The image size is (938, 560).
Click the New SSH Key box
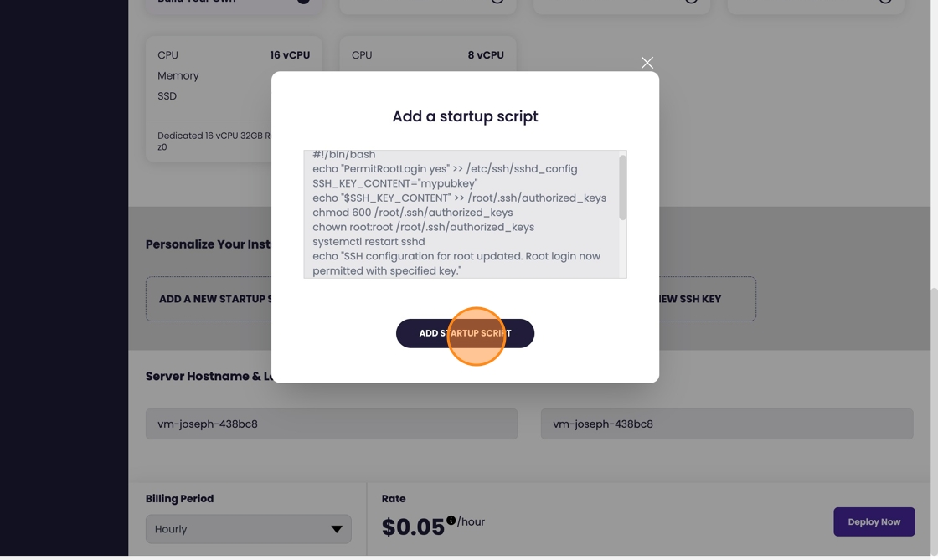(706, 299)
